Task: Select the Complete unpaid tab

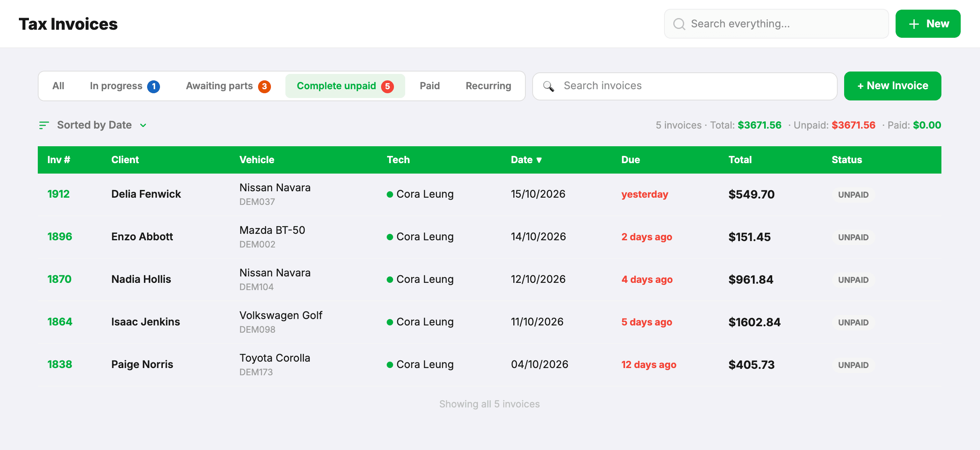Action: point(345,86)
